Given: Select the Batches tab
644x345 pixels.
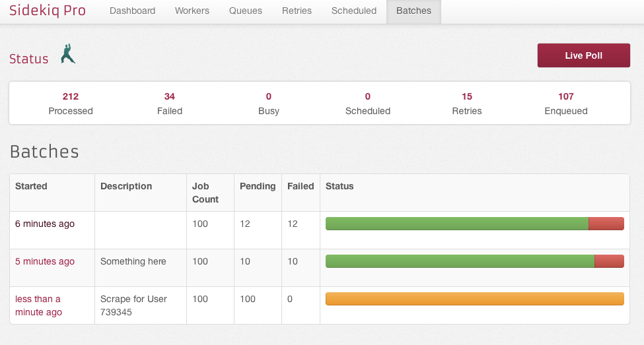Looking at the screenshot, I should click(413, 11).
